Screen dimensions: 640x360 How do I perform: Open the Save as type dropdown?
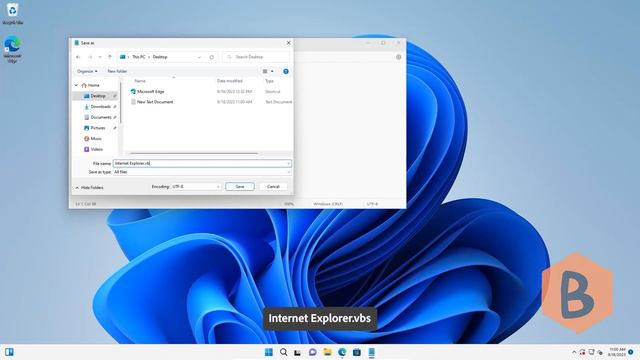[x=202, y=172]
